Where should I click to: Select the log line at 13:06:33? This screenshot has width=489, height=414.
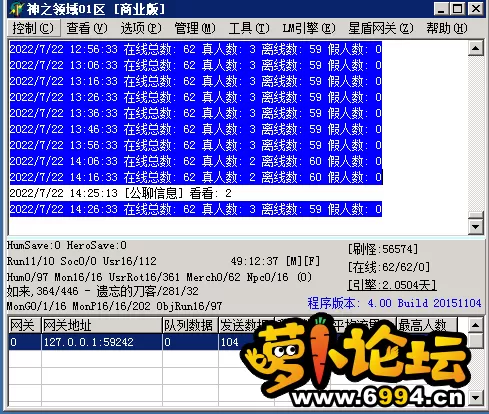point(196,65)
